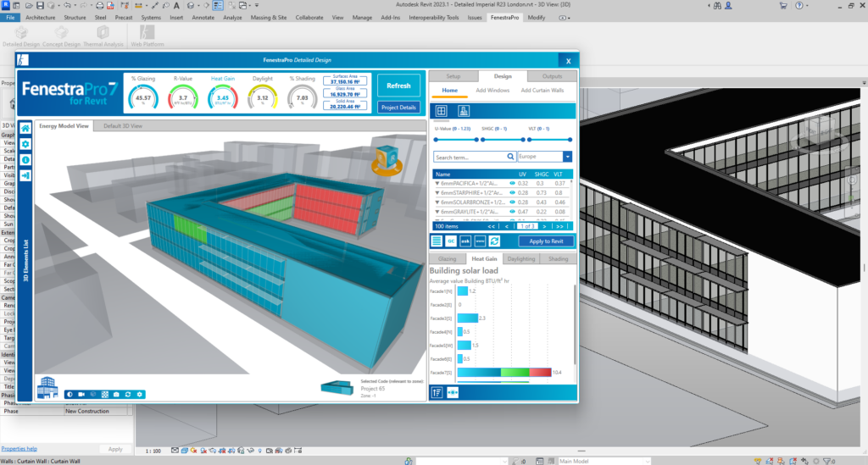The width and height of the screenshot is (868, 465).
Task: Toggle Thin Lines button in Revit toolbar
Action: 218,6
